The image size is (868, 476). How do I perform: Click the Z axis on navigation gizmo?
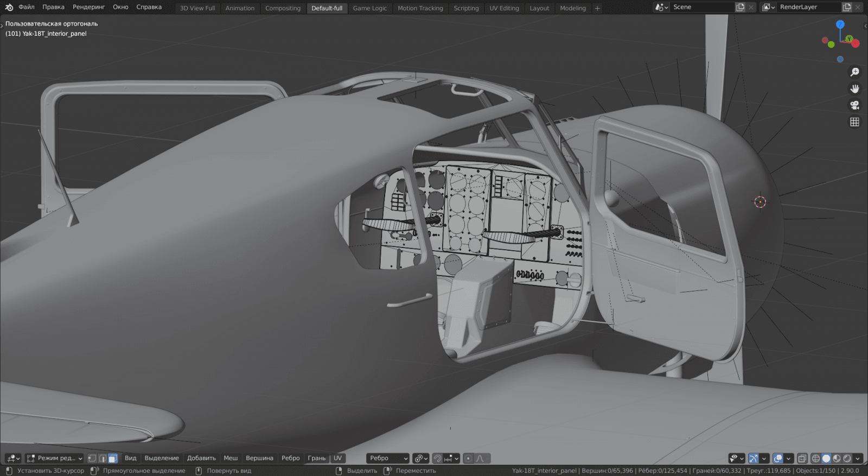840,24
